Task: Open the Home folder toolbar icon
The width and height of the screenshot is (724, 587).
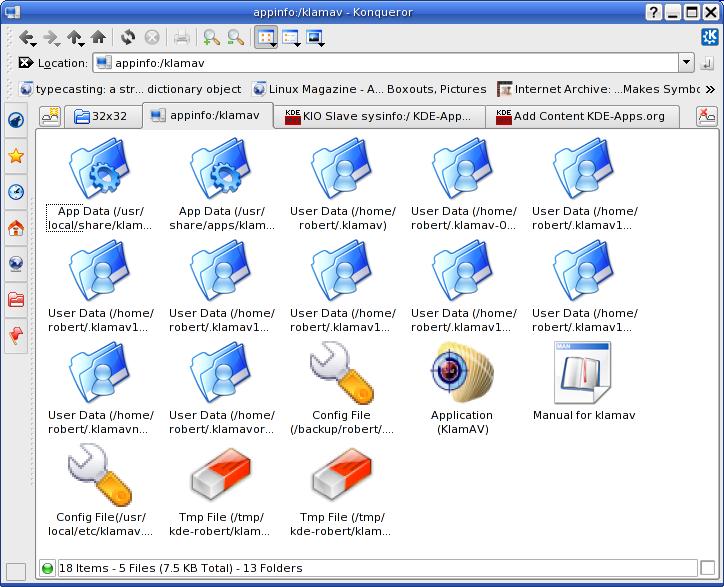Action: (98, 37)
